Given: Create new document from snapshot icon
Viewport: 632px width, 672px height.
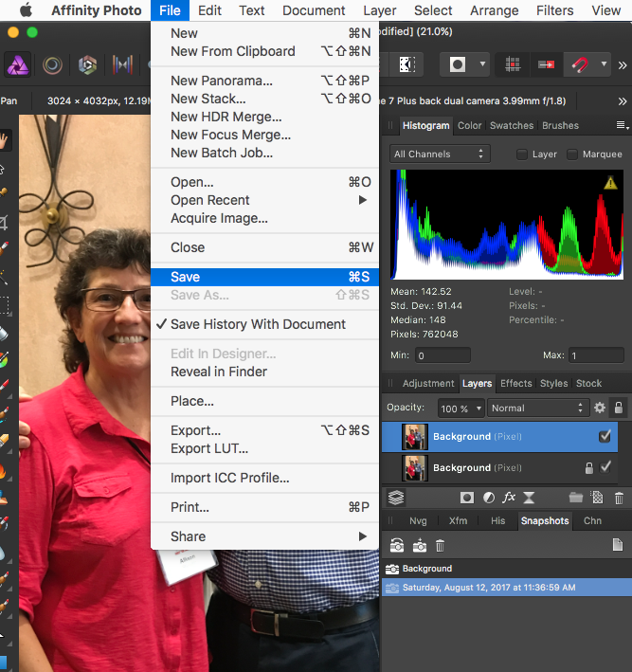Looking at the screenshot, I should pyautogui.click(x=618, y=545).
